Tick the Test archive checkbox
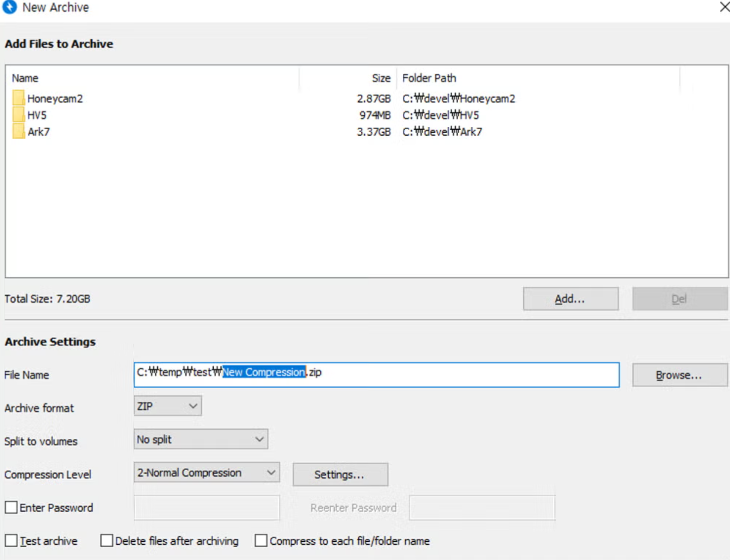Viewport: 730px width, 560px height. point(11,540)
